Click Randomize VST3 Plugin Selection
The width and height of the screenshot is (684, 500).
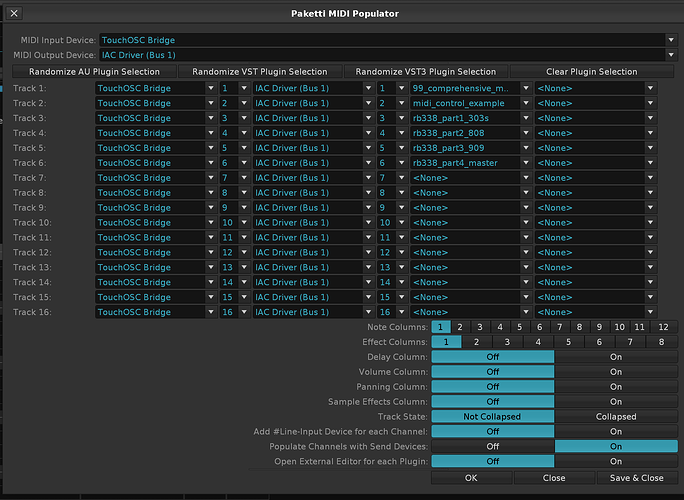(x=426, y=72)
